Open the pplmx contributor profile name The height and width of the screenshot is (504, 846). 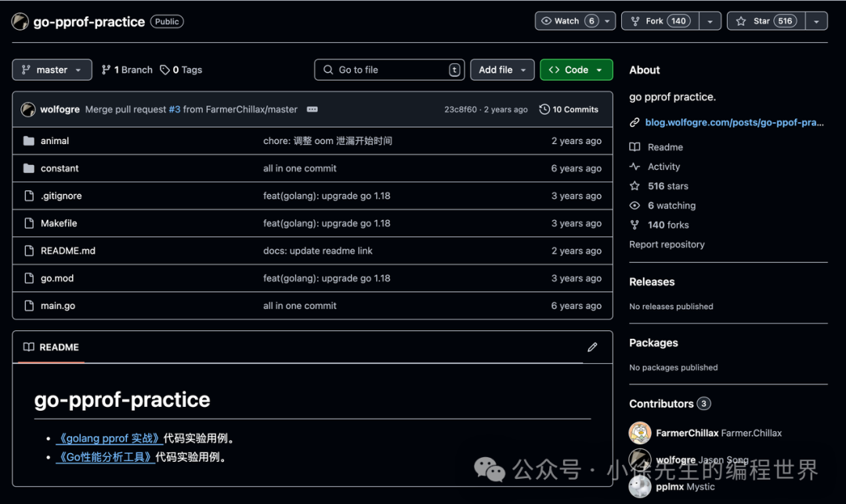[670, 487]
